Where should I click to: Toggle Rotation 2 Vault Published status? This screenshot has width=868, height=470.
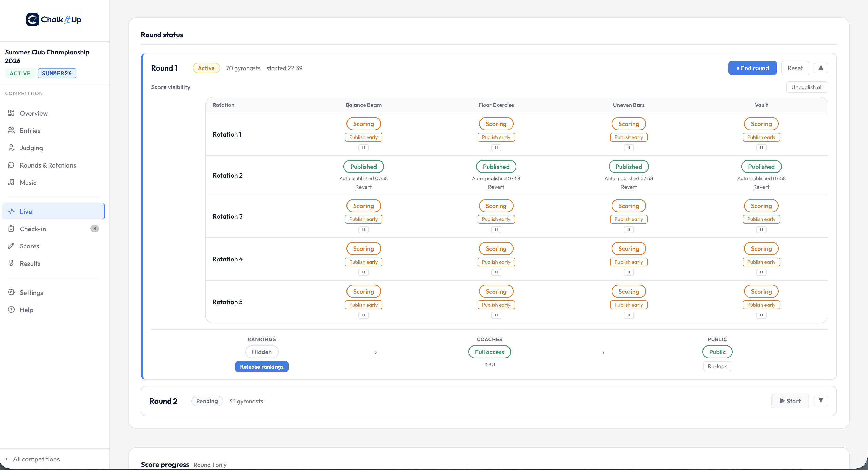(761, 167)
